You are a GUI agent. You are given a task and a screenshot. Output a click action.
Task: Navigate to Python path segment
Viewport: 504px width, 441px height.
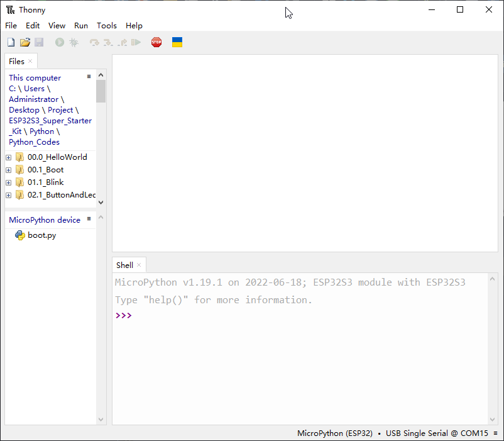coord(41,131)
